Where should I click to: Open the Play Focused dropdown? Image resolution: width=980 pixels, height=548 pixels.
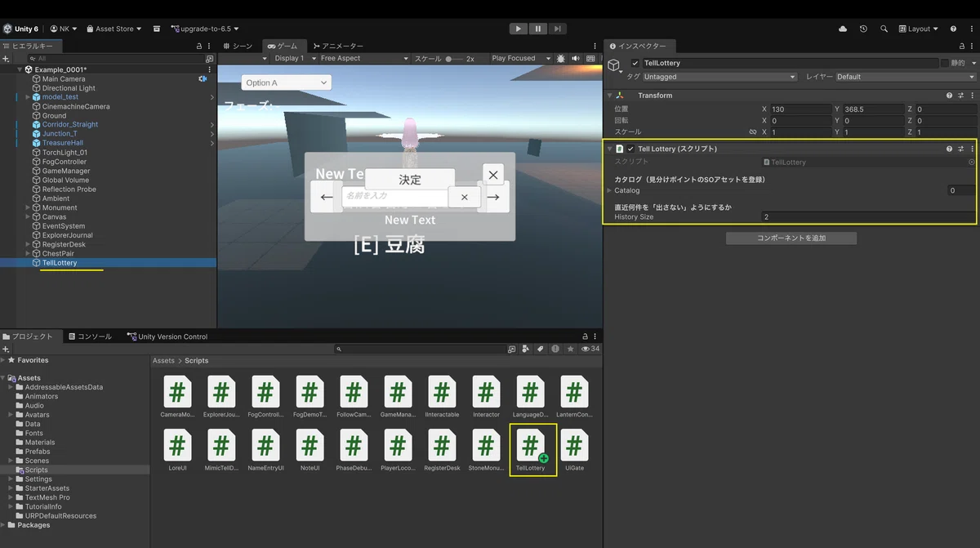click(x=519, y=59)
